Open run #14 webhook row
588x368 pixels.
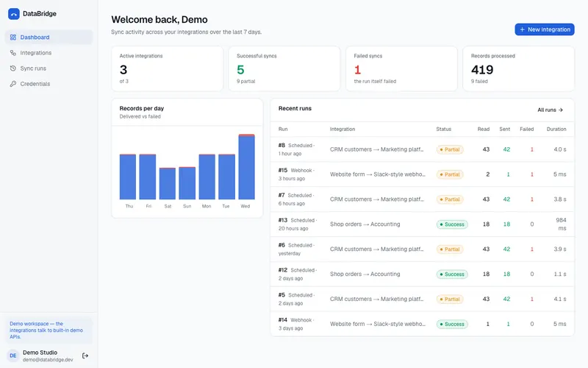pos(422,324)
